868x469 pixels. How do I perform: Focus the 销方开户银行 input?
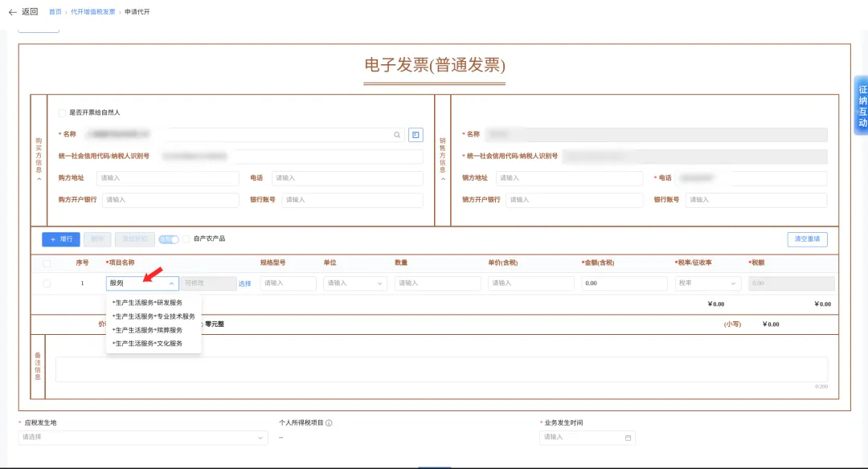click(x=574, y=200)
